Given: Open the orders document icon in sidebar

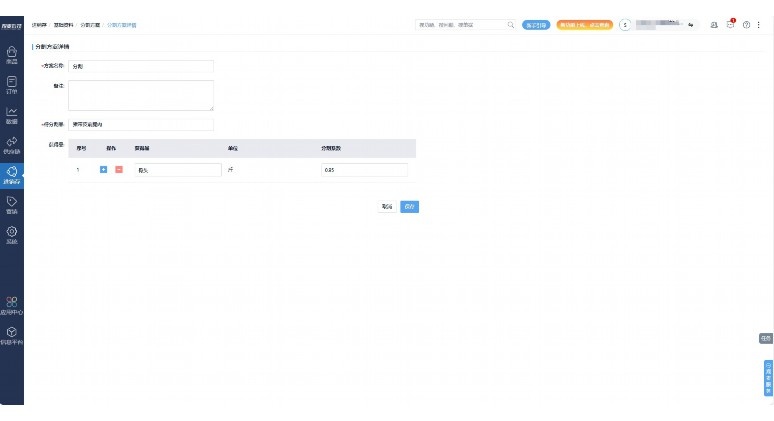Looking at the screenshot, I should tap(12, 85).
